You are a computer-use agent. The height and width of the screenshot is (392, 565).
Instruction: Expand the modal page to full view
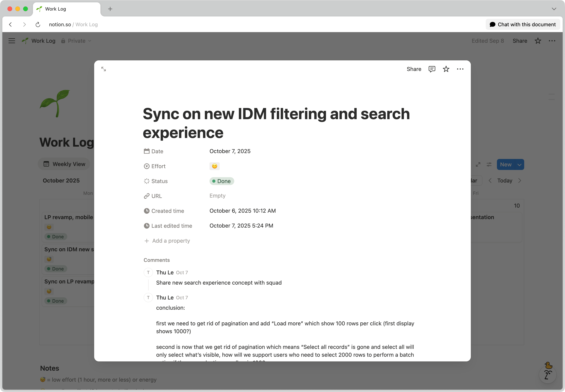tap(104, 69)
